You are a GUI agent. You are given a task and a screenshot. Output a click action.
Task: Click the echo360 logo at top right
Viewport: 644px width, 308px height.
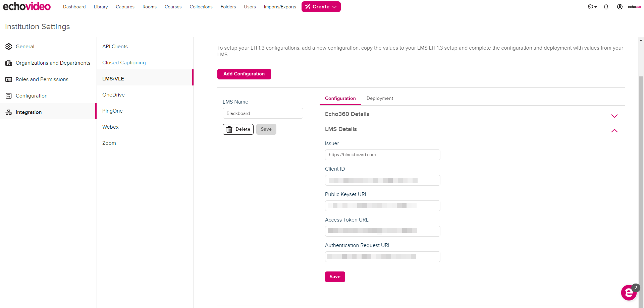click(634, 7)
